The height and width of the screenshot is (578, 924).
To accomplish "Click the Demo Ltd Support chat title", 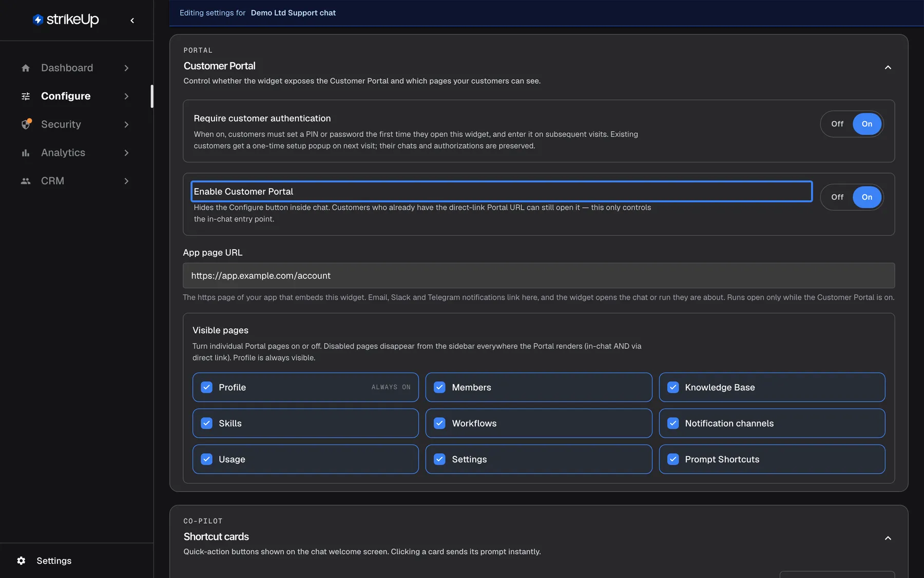I will [293, 13].
